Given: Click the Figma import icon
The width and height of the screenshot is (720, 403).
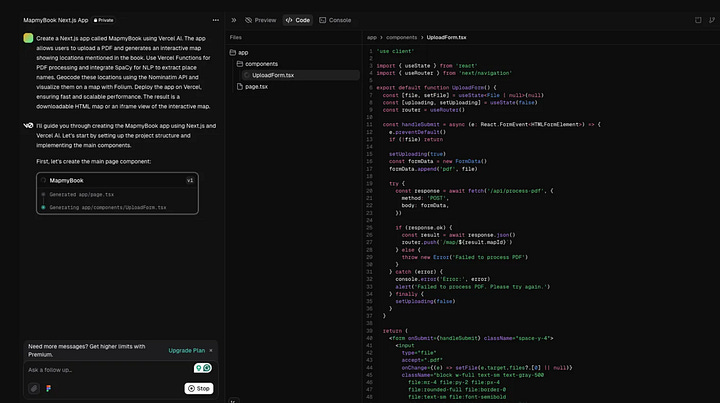Looking at the screenshot, I should pyautogui.click(x=49, y=388).
